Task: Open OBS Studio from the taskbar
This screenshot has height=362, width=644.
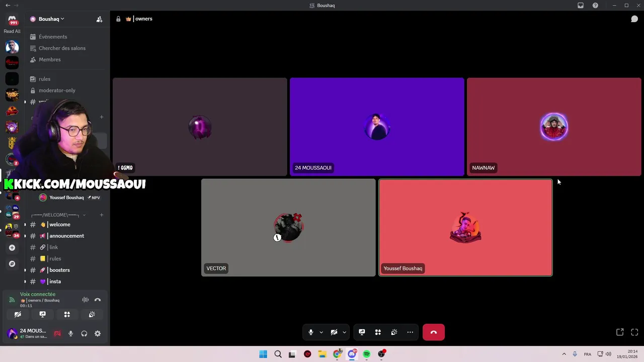Action: (381, 354)
